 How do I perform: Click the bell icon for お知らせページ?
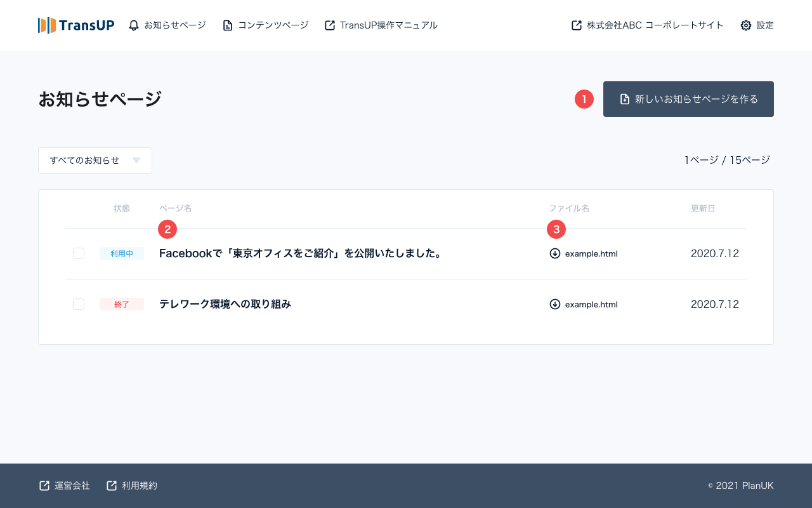(x=133, y=25)
